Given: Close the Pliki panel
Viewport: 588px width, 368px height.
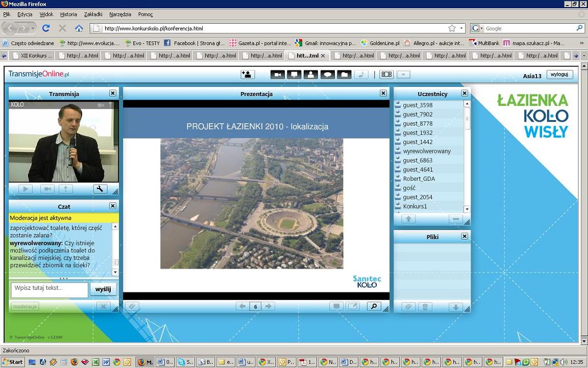Looking at the screenshot, I should tap(464, 236).
